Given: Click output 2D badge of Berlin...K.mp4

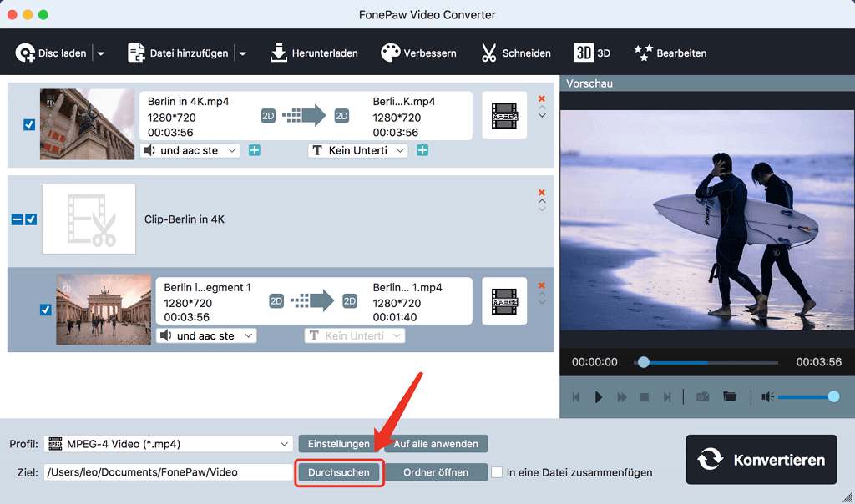Looking at the screenshot, I should [341, 116].
